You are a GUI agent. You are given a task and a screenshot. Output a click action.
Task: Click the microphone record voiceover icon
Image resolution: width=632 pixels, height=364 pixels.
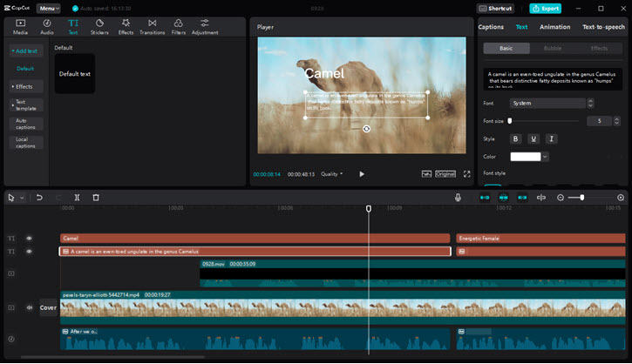point(458,198)
